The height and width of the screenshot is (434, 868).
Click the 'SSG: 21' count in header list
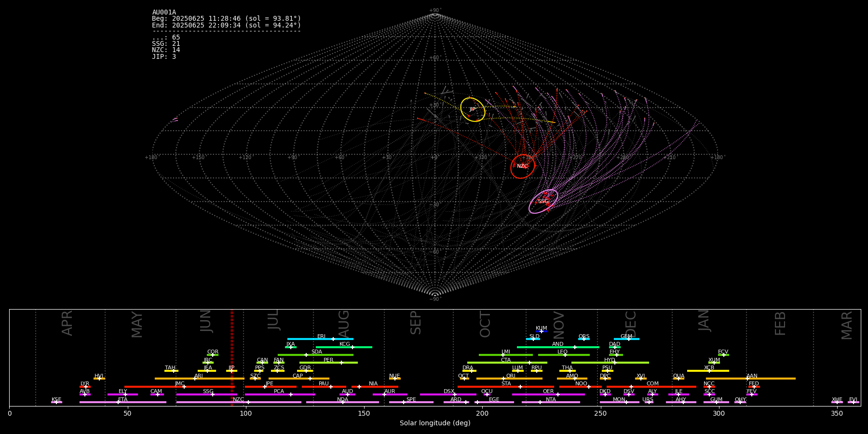pyautogui.click(x=166, y=44)
